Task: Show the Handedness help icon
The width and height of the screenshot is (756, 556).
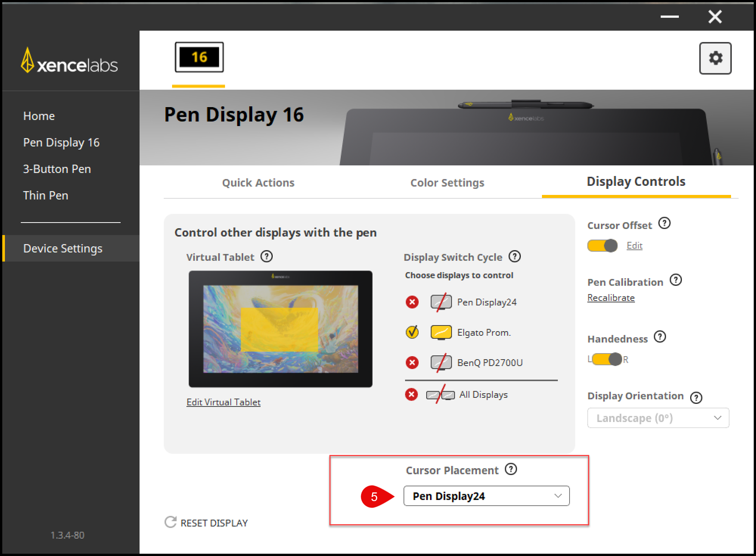Action: [660, 336]
